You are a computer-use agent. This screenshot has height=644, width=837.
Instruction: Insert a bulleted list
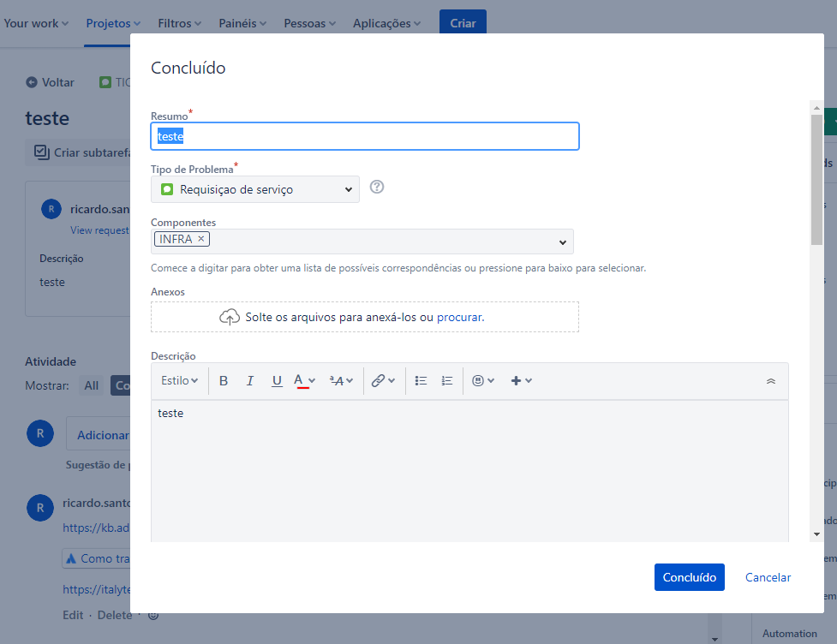click(x=421, y=381)
